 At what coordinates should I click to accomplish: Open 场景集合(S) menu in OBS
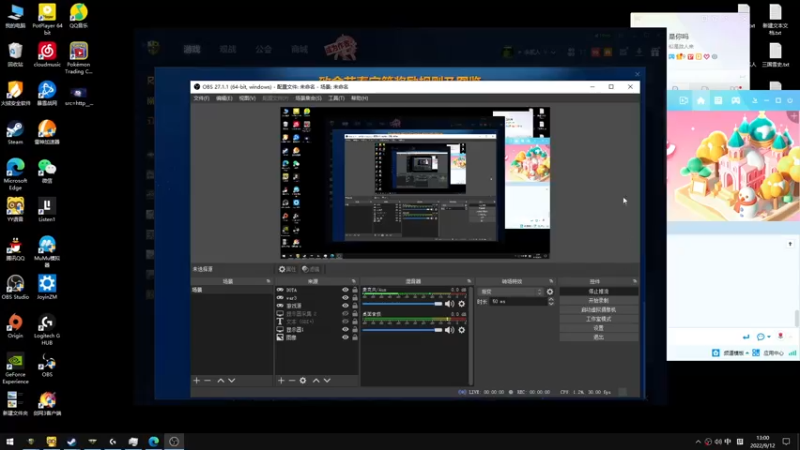(x=308, y=98)
